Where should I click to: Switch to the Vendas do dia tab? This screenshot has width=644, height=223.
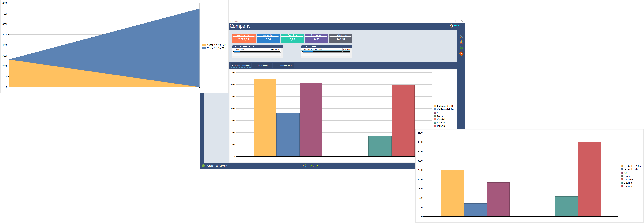(x=262, y=65)
